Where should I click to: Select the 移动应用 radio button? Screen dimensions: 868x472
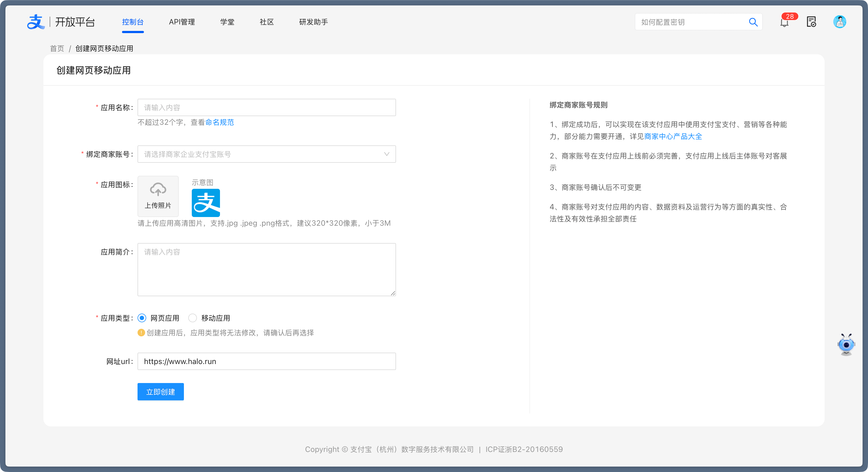[x=192, y=318]
